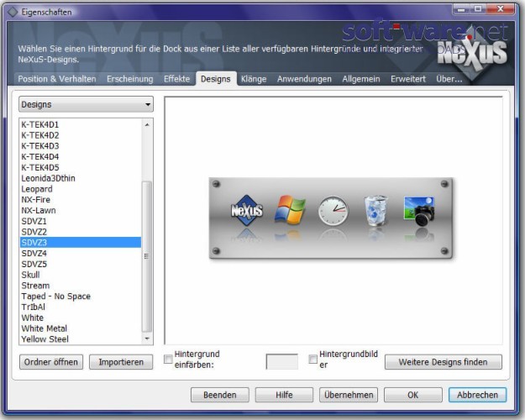Choose the Stream design
This screenshot has width=525, height=420.
click(81, 286)
